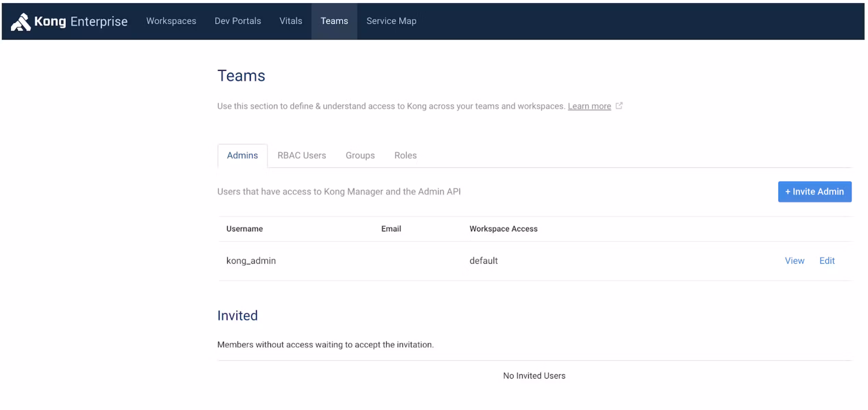Click the Email column header
This screenshot has height=410, width=868.
pyautogui.click(x=391, y=229)
